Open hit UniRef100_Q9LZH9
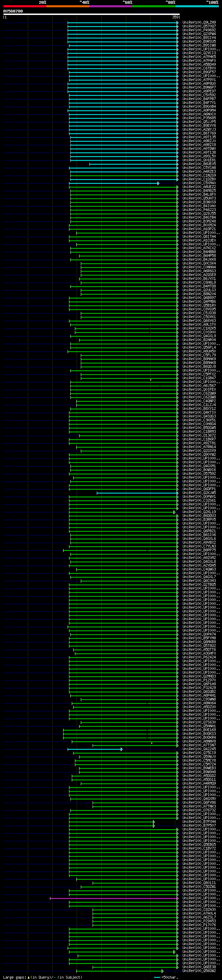Viewport: 222px width, 980px height. click(199, 23)
